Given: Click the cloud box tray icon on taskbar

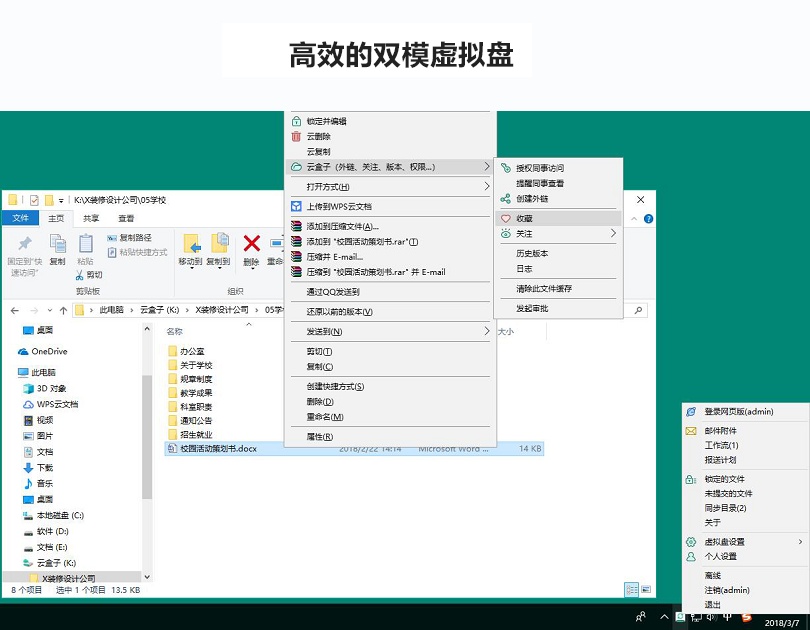Looking at the screenshot, I should 680,617.
